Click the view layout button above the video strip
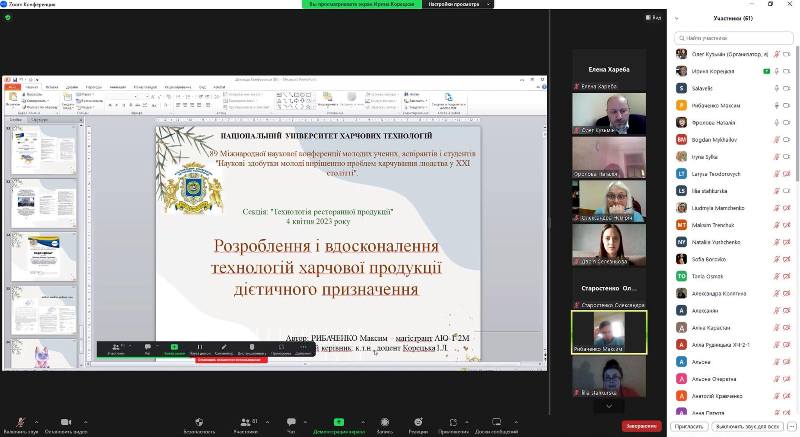The height and width of the screenshot is (437, 800). tap(653, 18)
